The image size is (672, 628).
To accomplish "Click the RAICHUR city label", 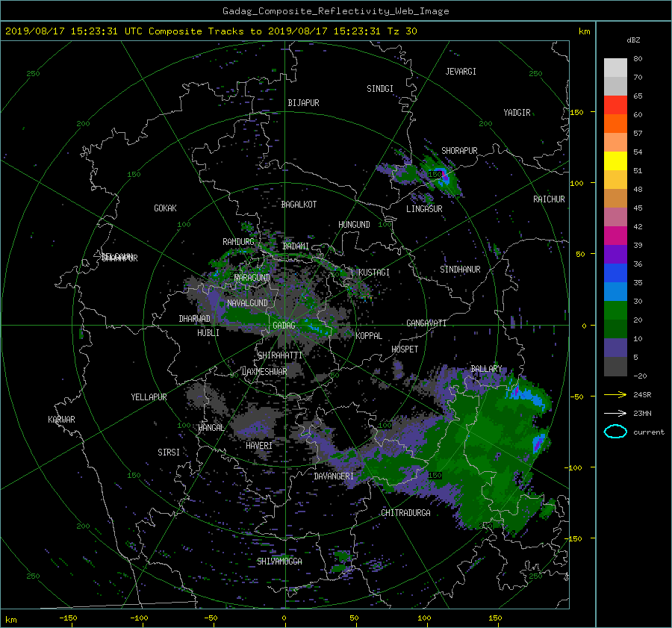I will [549, 199].
